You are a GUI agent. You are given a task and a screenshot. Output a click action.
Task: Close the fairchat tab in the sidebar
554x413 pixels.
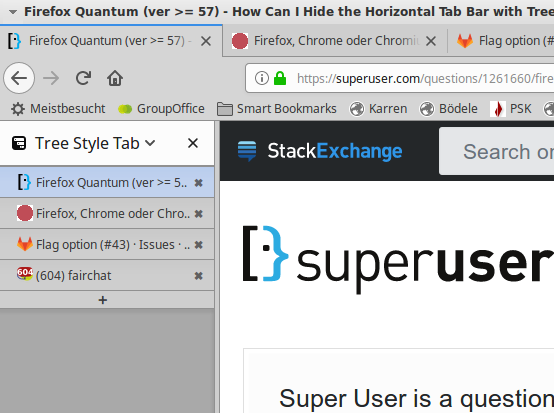(199, 276)
